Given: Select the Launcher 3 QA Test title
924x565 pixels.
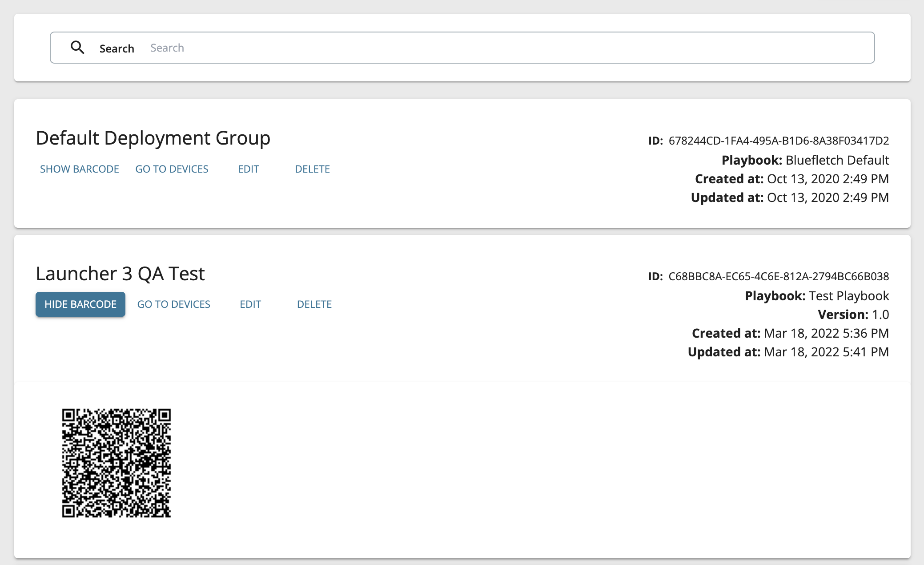Looking at the screenshot, I should pyautogui.click(x=121, y=274).
